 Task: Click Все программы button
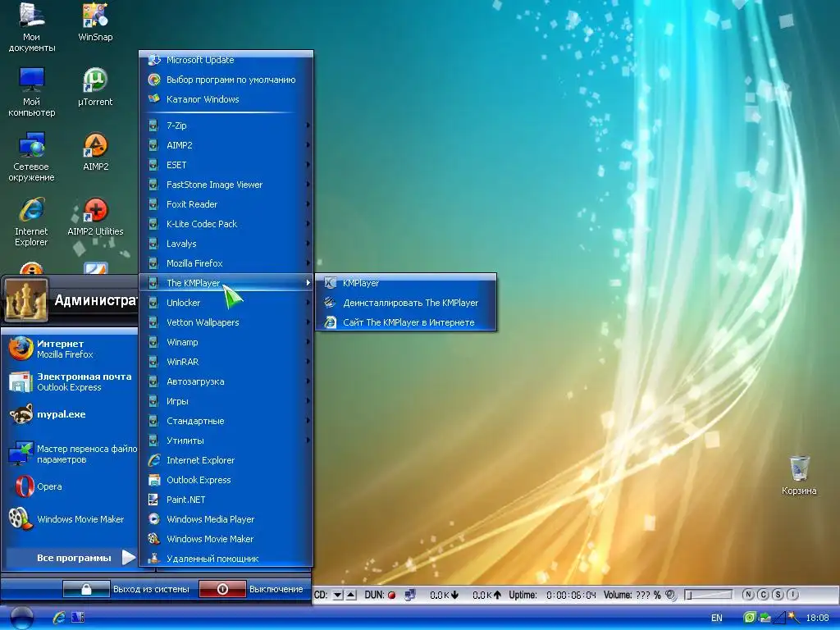(71, 558)
